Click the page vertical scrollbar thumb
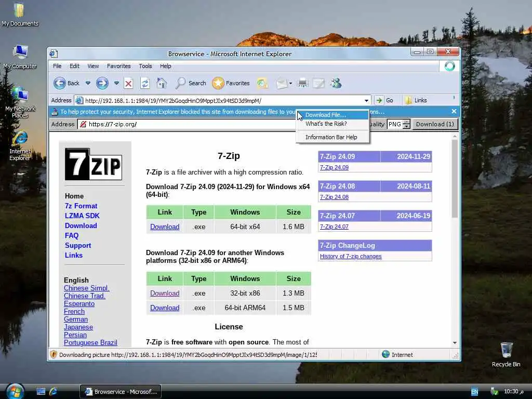Image resolution: width=532 pixels, height=399 pixels. point(455,179)
